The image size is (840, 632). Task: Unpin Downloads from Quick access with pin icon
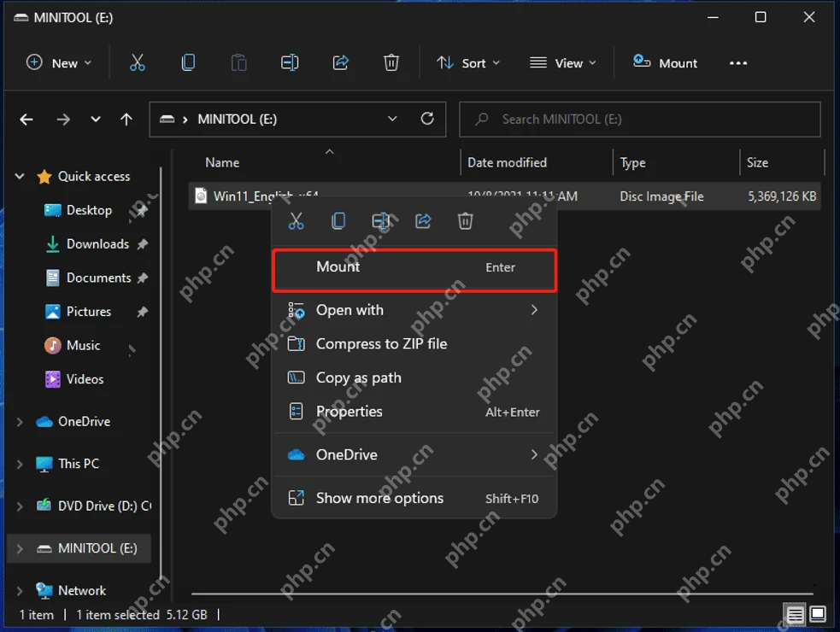point(142,244)
